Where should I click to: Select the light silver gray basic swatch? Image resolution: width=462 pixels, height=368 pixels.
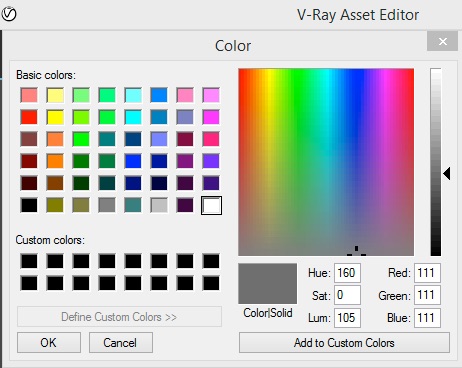click(x=159, y=205)
